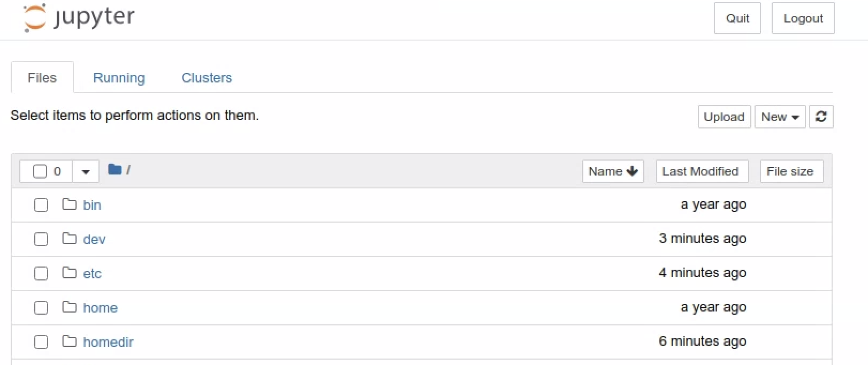The image size is (868, 365).
Task: Tick the checkbox for bin folder
Action: (41, 205)
